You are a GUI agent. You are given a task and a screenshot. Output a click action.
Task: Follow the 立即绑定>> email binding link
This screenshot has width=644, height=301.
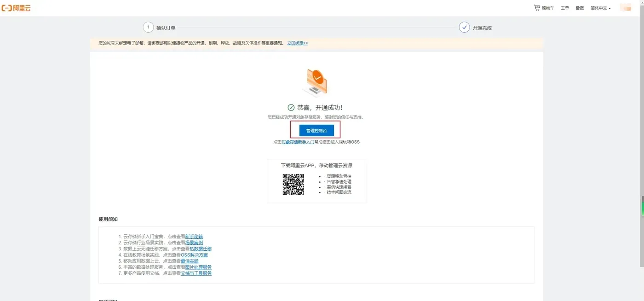tap(298, 43)
